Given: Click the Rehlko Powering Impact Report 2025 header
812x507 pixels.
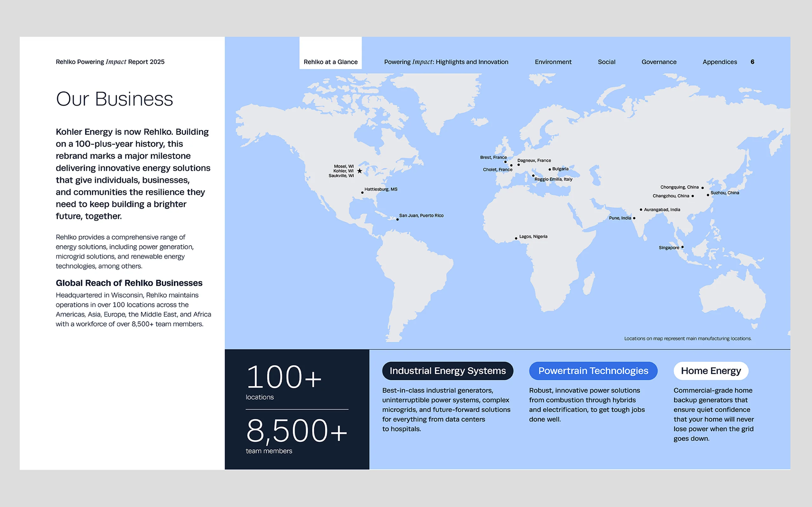Looking at the screenshot, I should point(110,62).
